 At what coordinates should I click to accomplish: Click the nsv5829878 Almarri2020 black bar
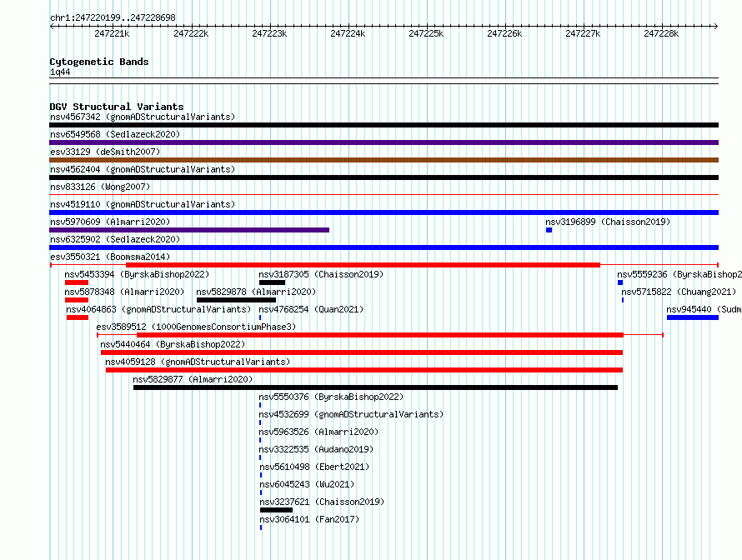(x=236, y=300)
